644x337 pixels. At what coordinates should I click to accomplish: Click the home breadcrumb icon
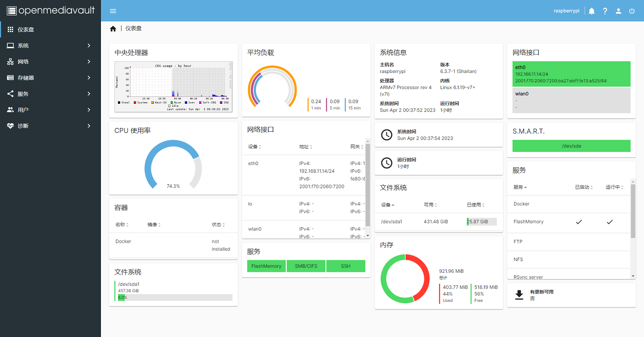tap(113, 29)
